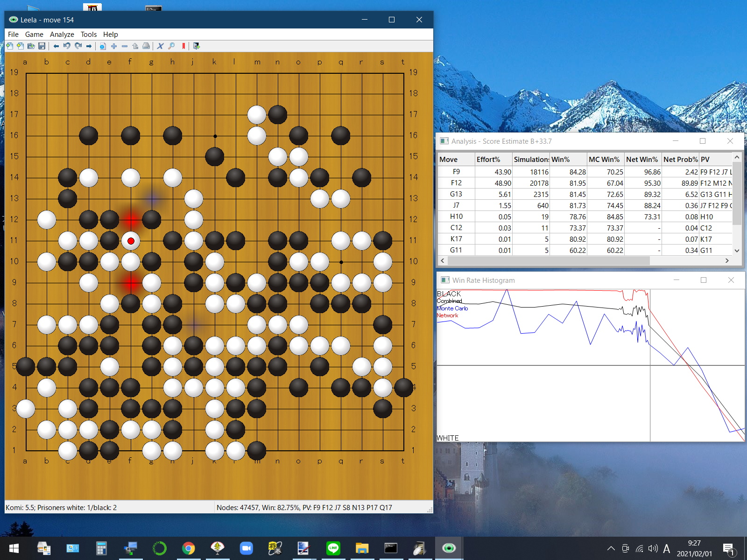Viewport: 747px width, 560px height.
Task: Click the redo curved arrow icon
Action: point(78,46)
